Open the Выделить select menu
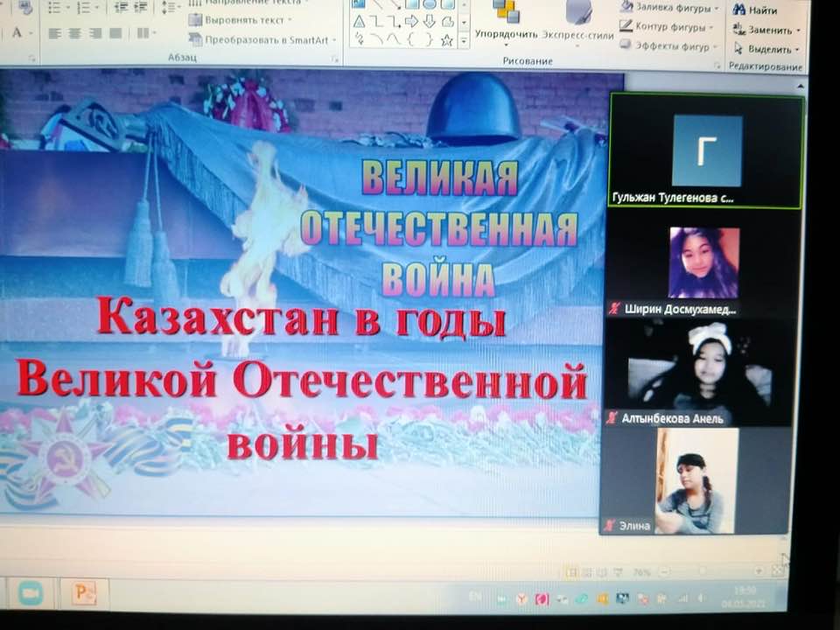The width and height of the screenshot is (840, 630). [x=767, y=49]
